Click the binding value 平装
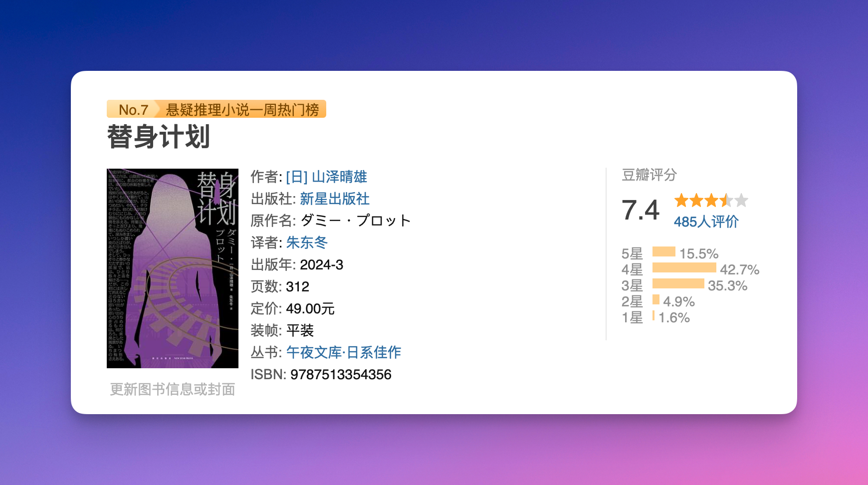Screen dimensions: 868x485 pos(300,330)
